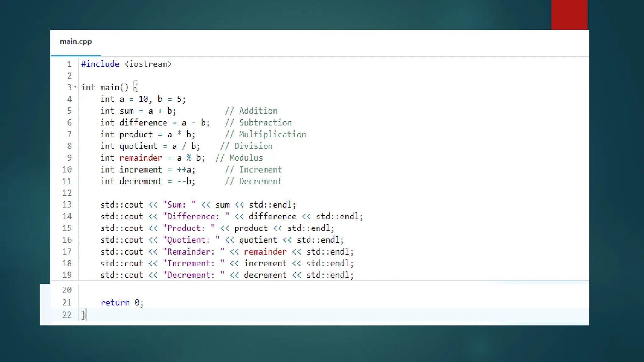
Task: Click the // Addition comment
Action: tap(251, 111)
